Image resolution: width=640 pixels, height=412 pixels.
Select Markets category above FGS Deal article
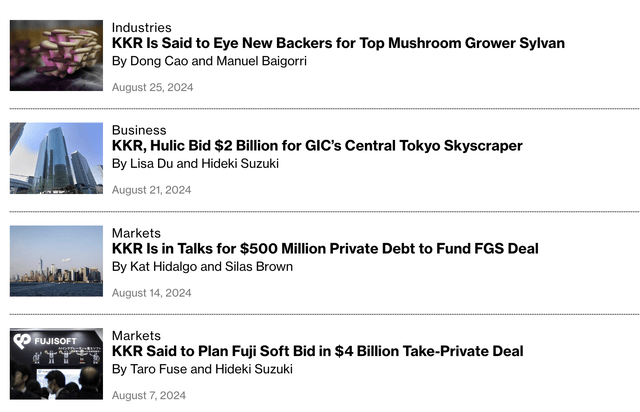pyautogui.click(x=136, y=233)
